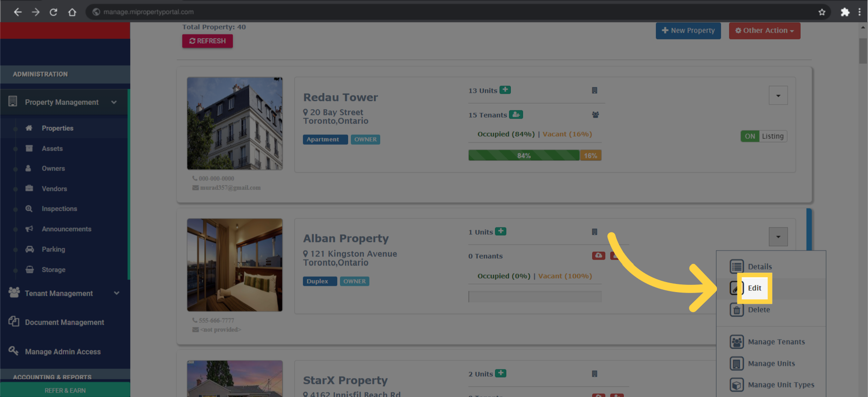Select Details in the property dropdown menu

tap(771, 266)
